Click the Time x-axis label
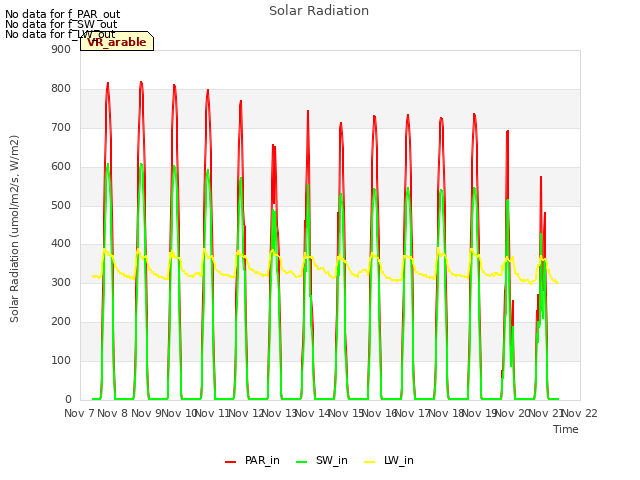This screenshot has width=640, height=480. (566, 429)
